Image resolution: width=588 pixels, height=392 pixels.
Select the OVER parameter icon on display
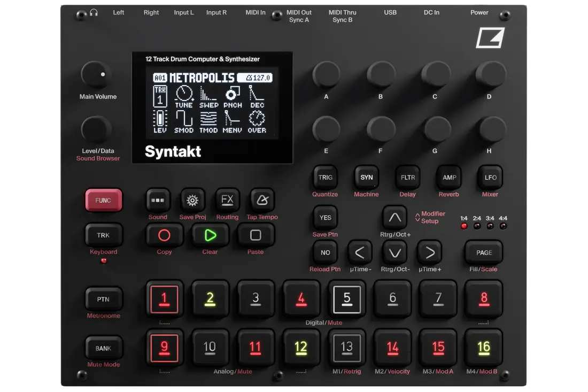click(x=257, y=121)
